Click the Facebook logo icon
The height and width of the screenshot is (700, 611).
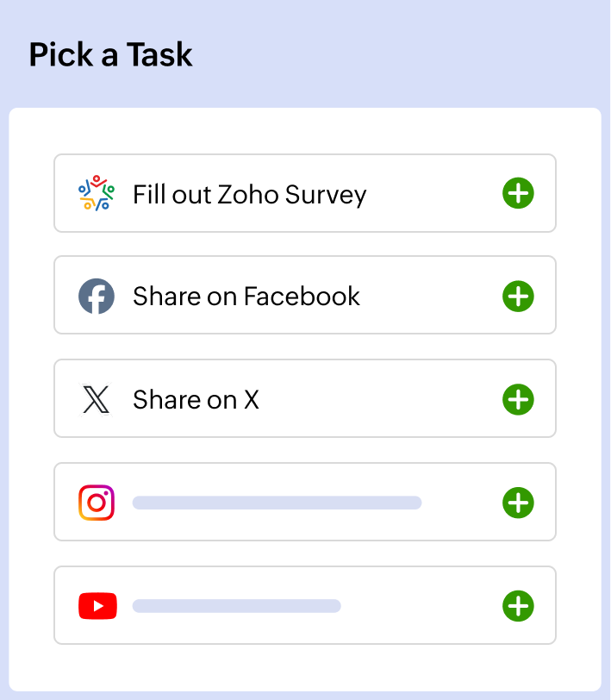[x=96, y=297]
